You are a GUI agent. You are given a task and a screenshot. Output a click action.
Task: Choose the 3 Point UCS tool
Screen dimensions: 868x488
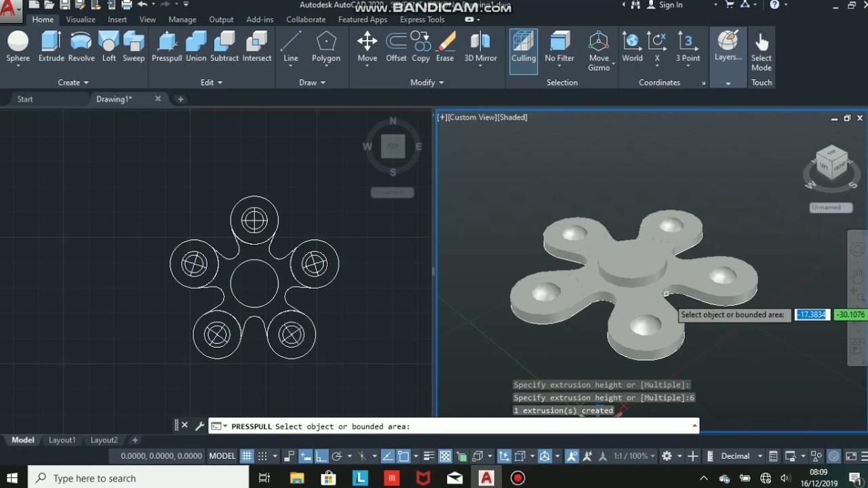point(688,47)
